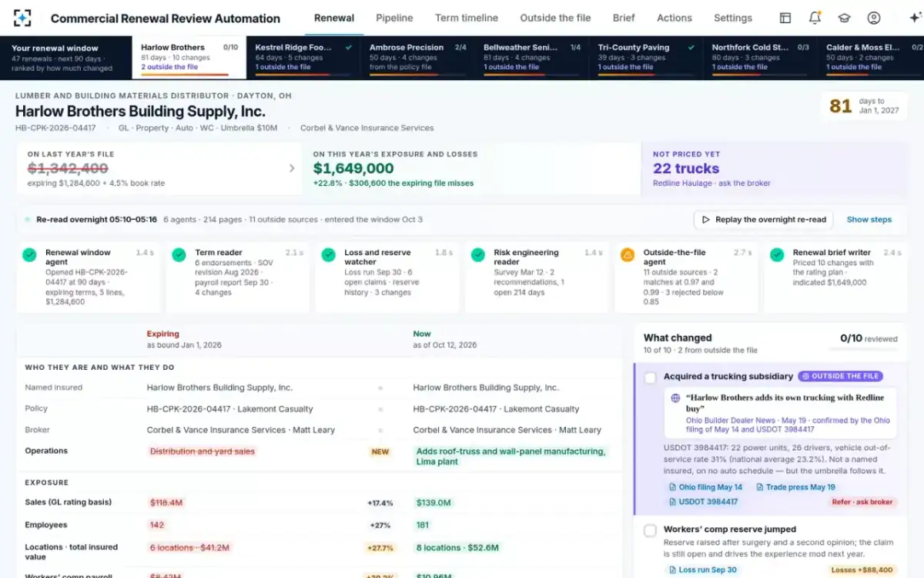Open Ohio filing May 14 source
Screen dimensions: 924x578
coord(705,487)
